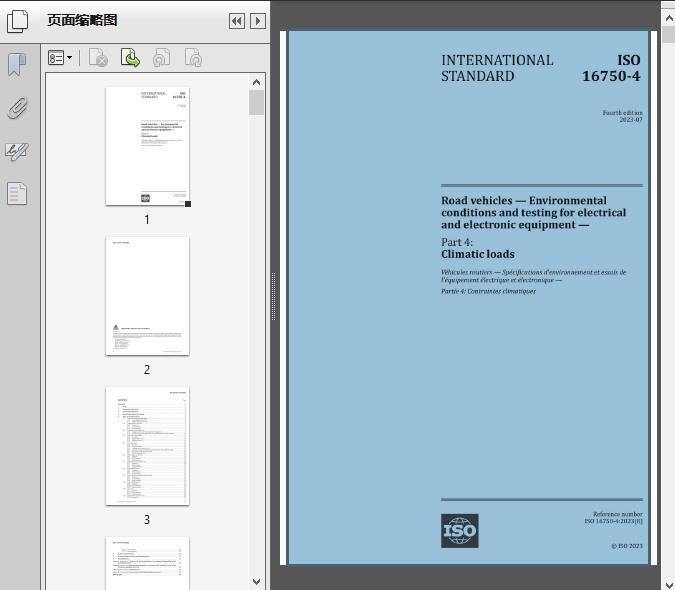The image size is (675, 590).
Task: Click the thumbnail scrollbar handle
Action: pyautogui.click(x=257, y=102)
